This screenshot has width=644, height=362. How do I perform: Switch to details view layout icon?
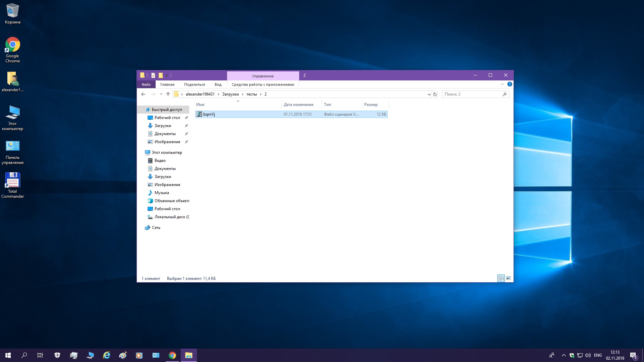click(501, 278)
